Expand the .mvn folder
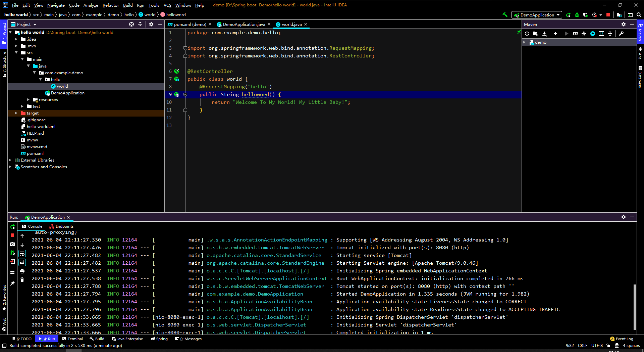 coord(16,46)
